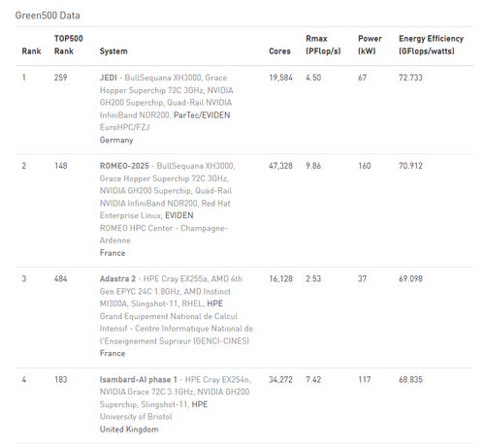Click the TOP500 Rank column header
This screenshot has width=484, height=448.
pos(68,45)
